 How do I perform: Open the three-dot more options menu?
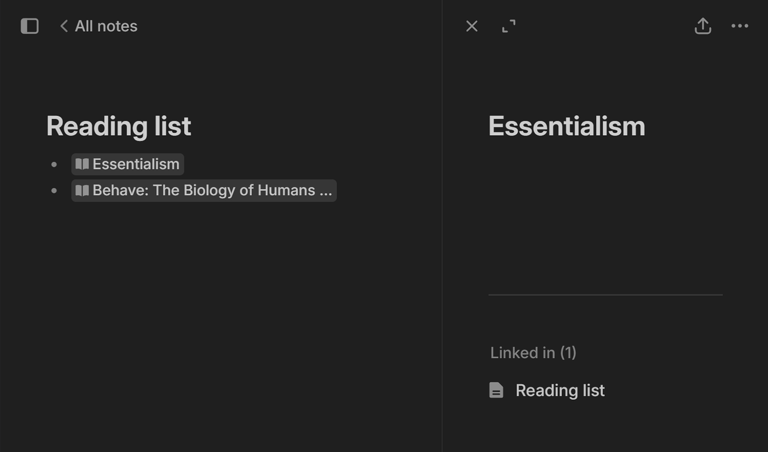click(740, 26)
